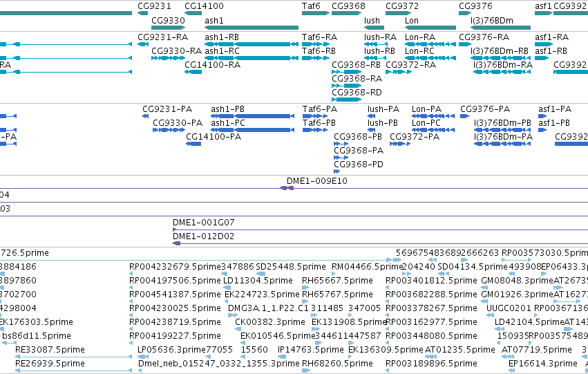Image resolution: width=588 pixels, height=374 pixels.
Task: Select transcript Taf6-RB label
Action: (319, 51)
